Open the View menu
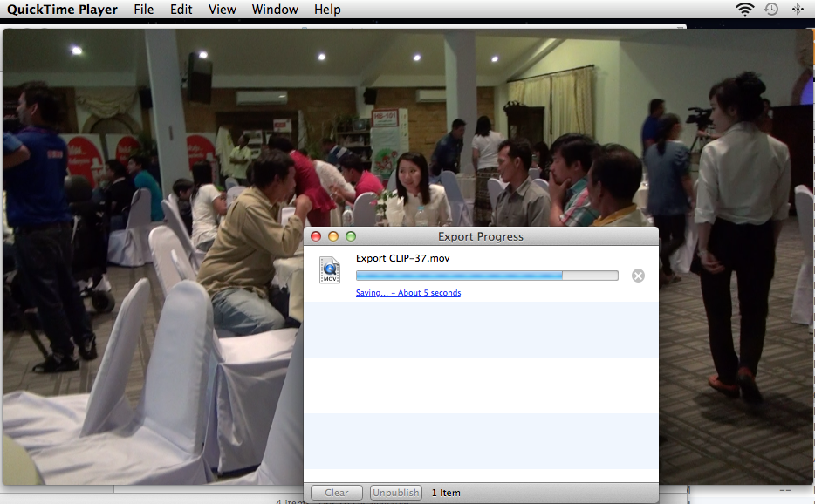This screenshot has width=815, height=504. coord(222,10)
